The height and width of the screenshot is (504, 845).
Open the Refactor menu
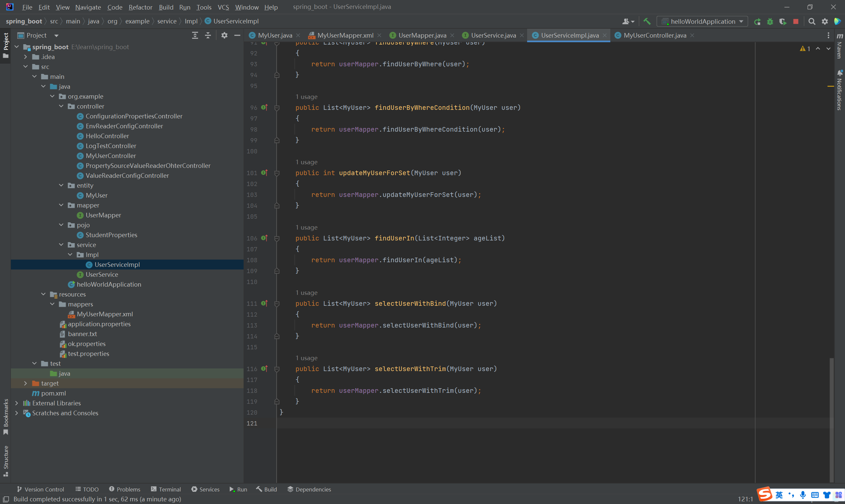(x=140, y=7)
